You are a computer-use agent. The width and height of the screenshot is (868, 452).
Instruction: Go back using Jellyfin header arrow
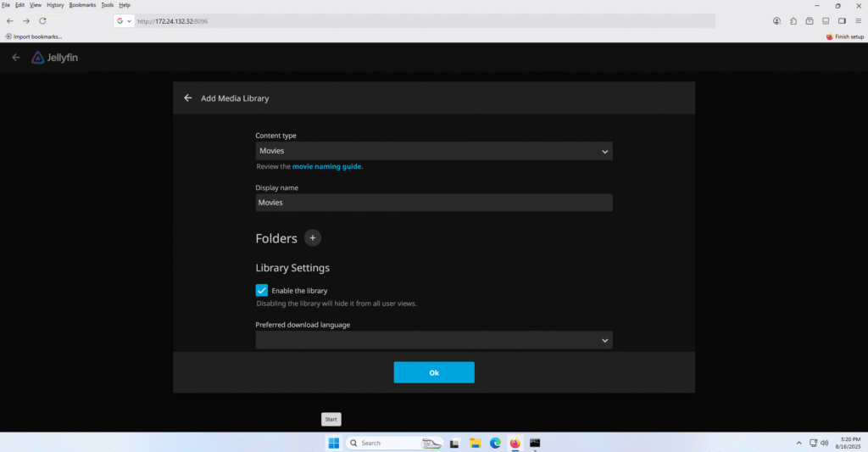tap(16, 58)
